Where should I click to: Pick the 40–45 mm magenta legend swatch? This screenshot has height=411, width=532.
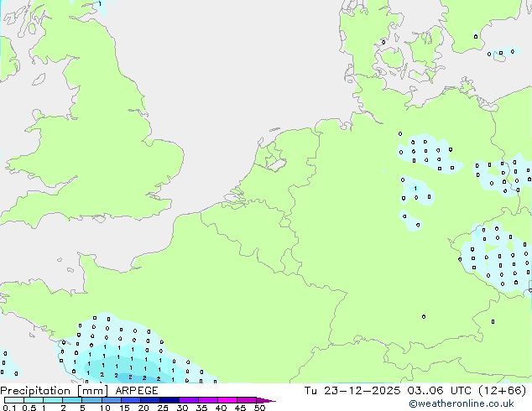pos(227,400)
